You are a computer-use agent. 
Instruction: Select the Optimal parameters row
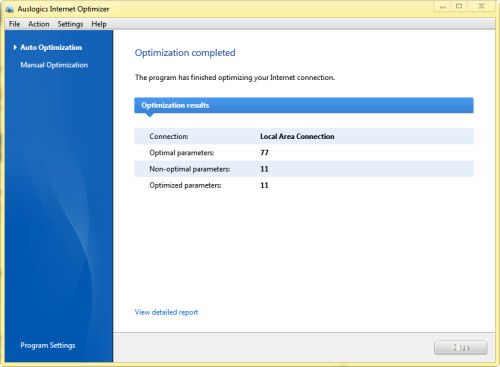point(304,153)
